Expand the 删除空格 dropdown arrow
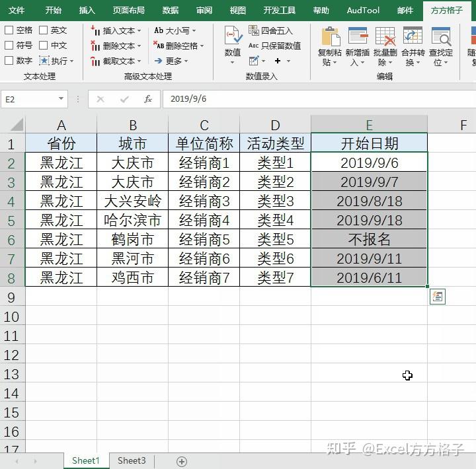 [x=202, y=46]
